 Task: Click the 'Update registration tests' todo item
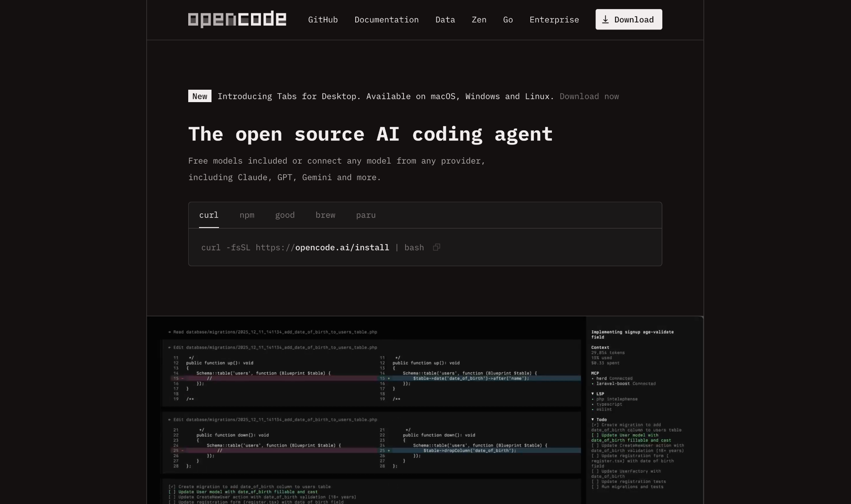(629, 482)
